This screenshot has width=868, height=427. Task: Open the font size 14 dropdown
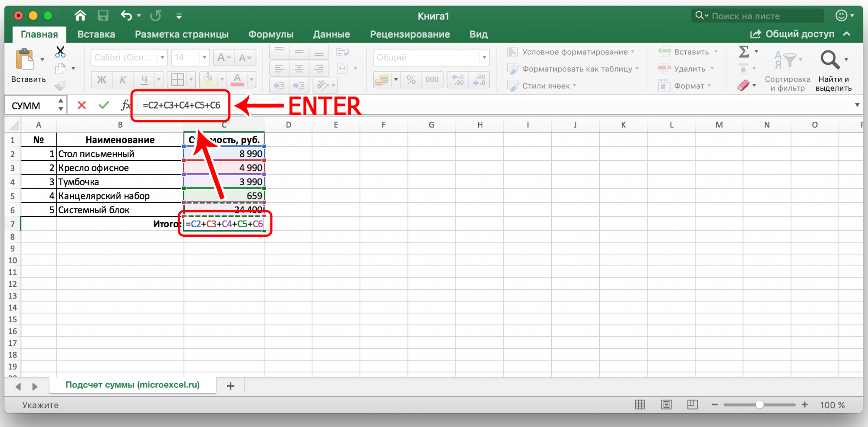(204, 57)
